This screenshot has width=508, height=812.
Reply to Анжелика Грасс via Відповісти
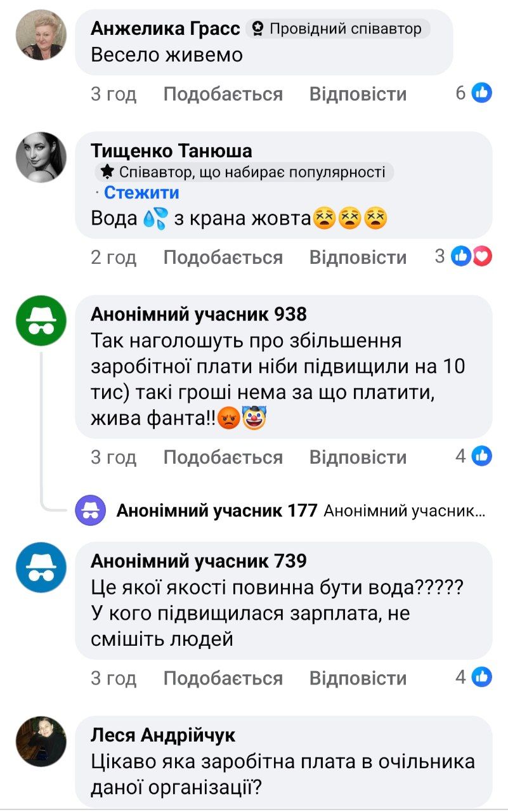358,95
